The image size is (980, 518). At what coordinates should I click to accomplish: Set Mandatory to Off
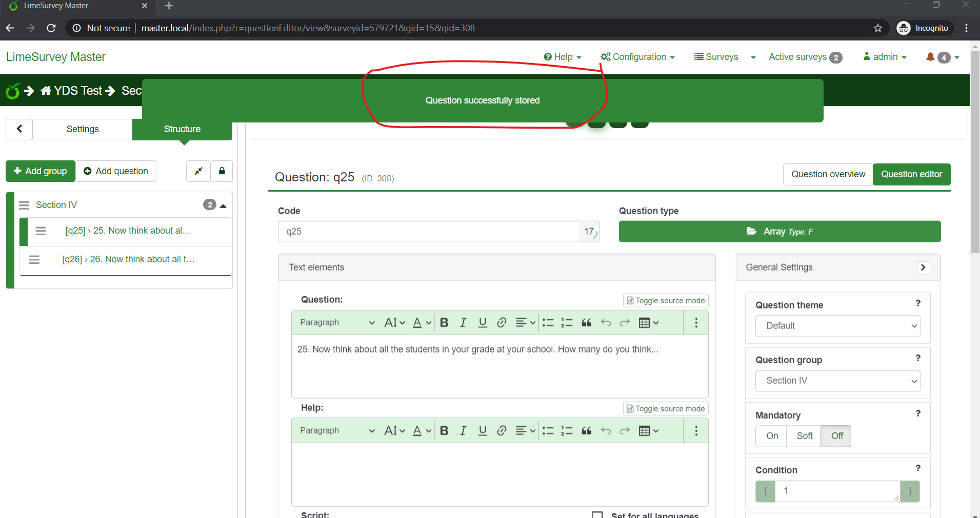(x=836, y=436)
